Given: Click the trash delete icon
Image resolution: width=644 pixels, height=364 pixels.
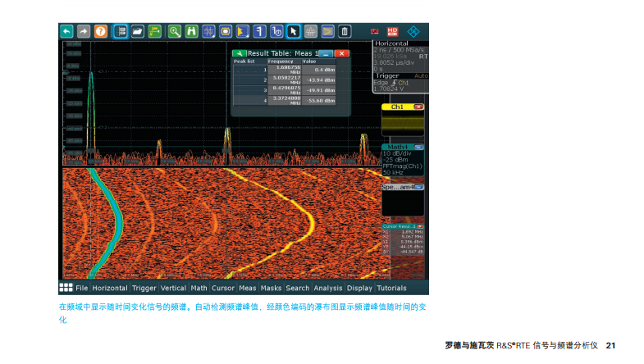Looking at the screenshot, I should pyautogui.click(x=345, y=32).
